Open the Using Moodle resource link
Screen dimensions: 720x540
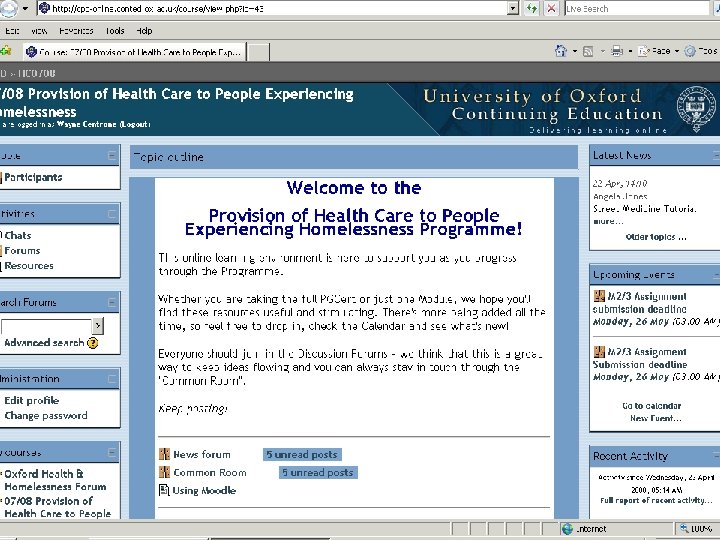204,490
